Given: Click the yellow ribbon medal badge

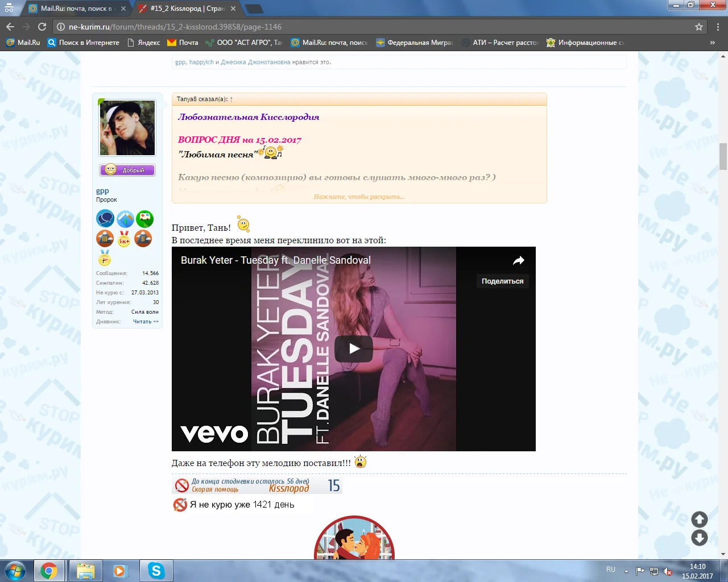Looking at the screenshot, I should tap(105, 257).
